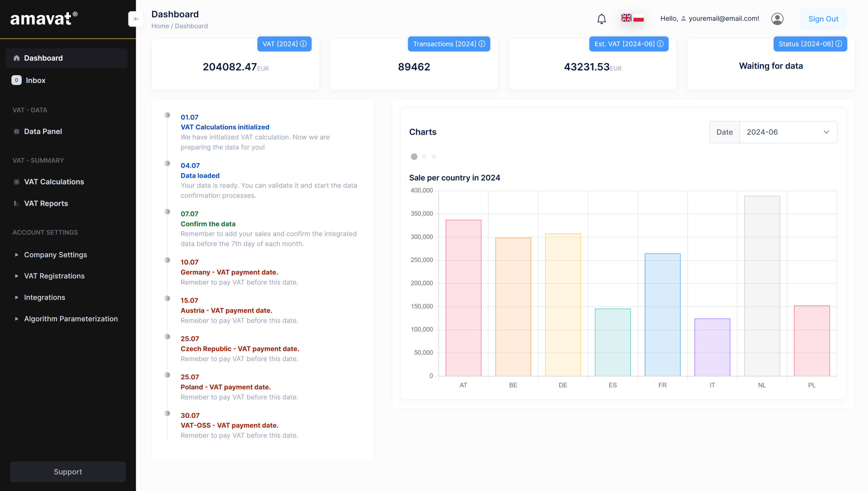Screen dimensions: 868x491
Task: Click info icon on Status [2024-06] badge
Action: (x=839, y=44)
